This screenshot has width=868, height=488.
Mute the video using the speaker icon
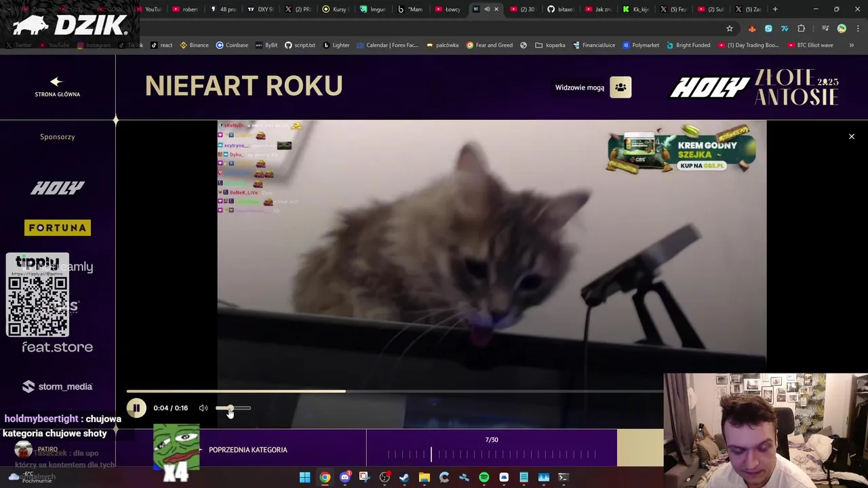(x=203, y=408)
